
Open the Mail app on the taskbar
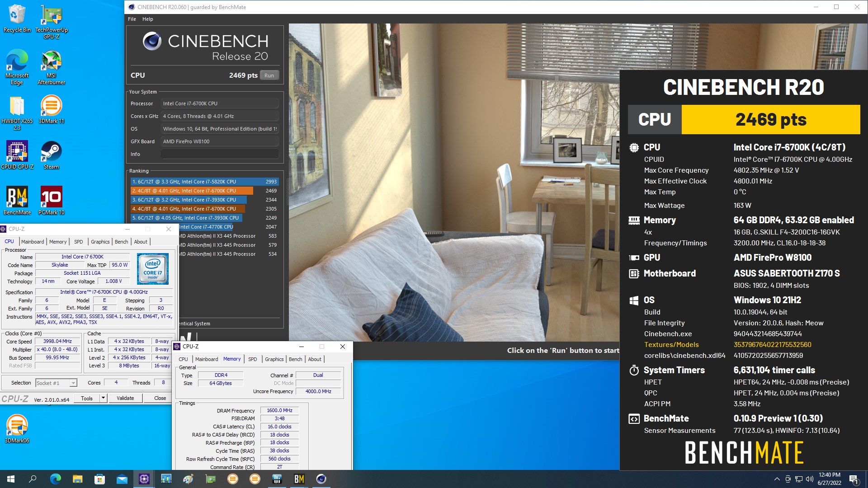(122, 479)
